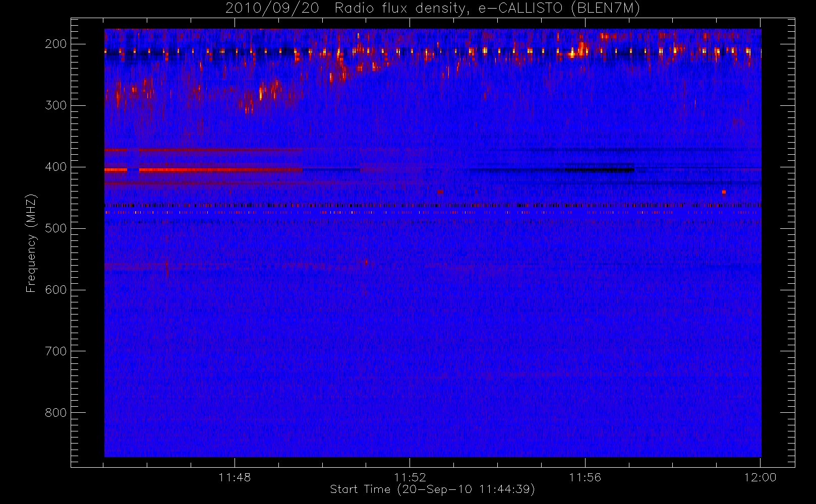Click the 12:00 time tick label

click(760, 477)
